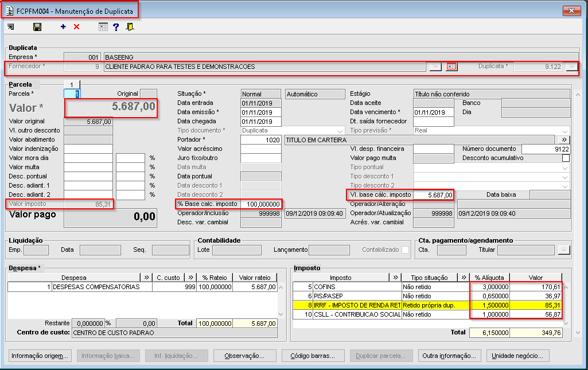Click the Valor multa amount field
Viewport: 588px width, 370px height.
point(88,167)
